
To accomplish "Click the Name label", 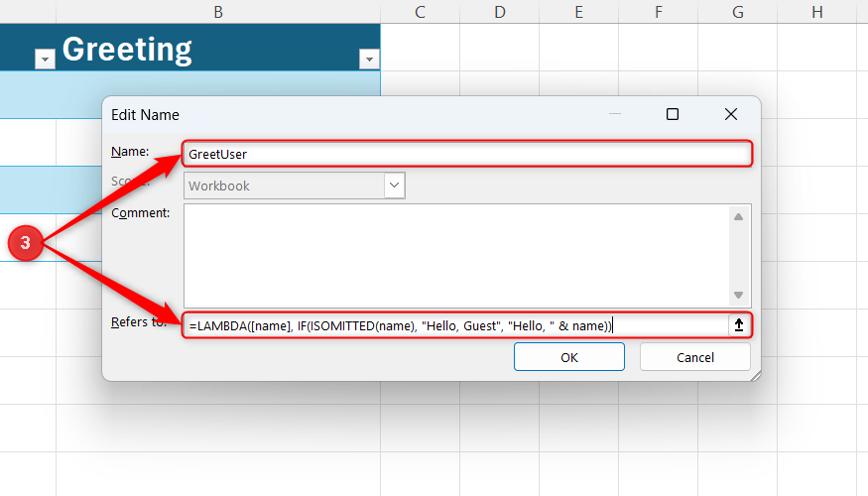I will (130, 151).
